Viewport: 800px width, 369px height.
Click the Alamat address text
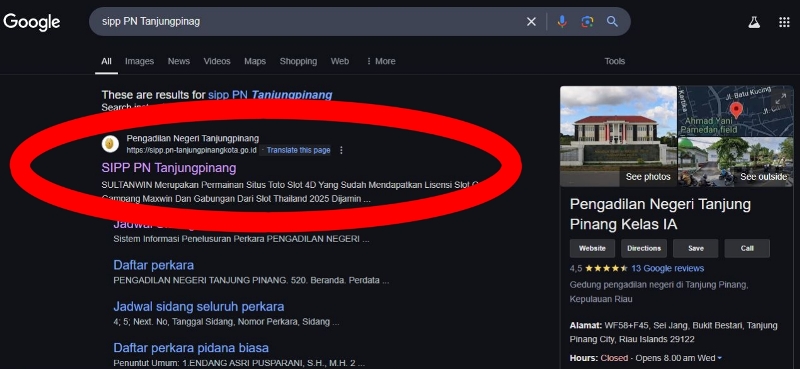pos(673,332)
